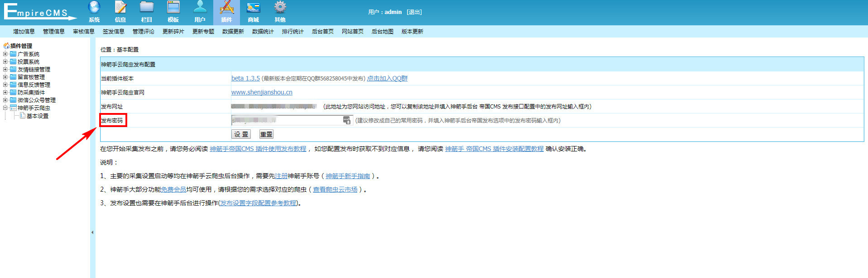The width and height of the screenshot is (868, 278).
Task: Open the 模板 template icon
Action: tap(173, 8)
